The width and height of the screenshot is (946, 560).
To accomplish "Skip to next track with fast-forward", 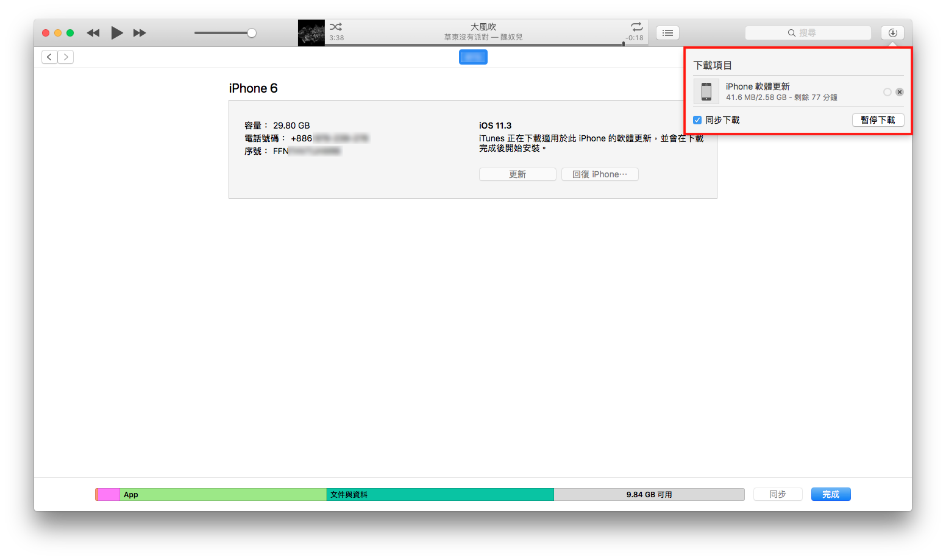I will click(140, 33).
